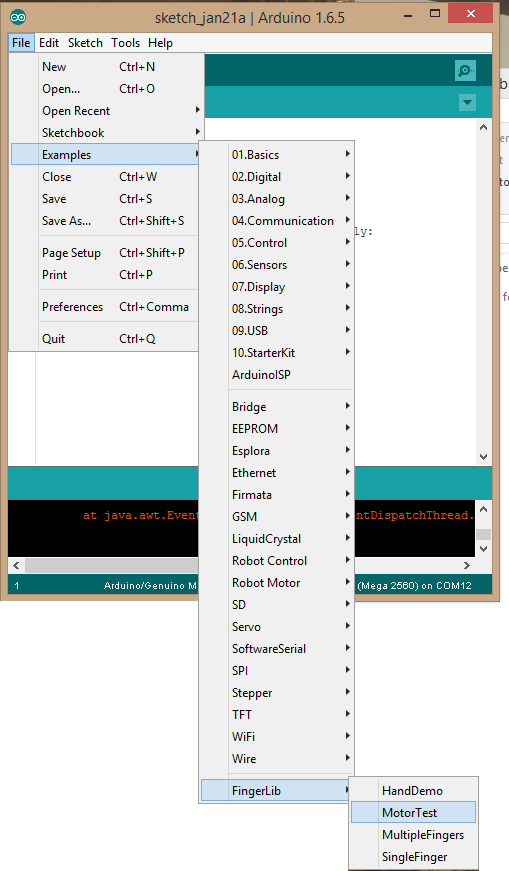
Task: Load the ArduinoISP example
Action: 277,374
